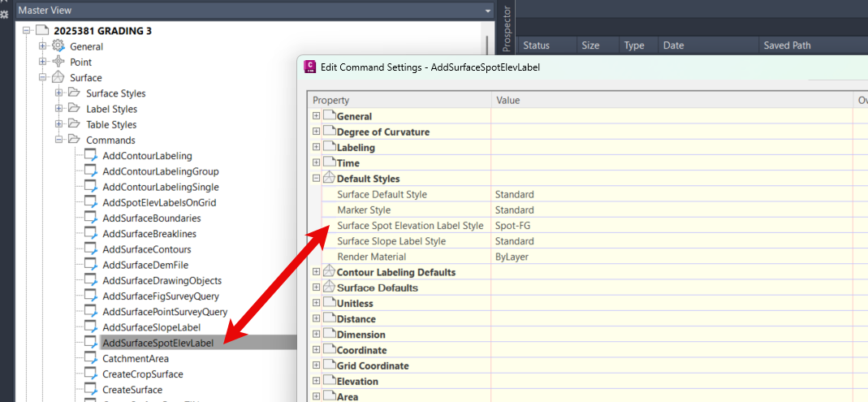The height and width of the screenshot is (402, 868).
Task: Click the AddSurfaceSlopeLabel command icon
Action: (x=91, y=327)
